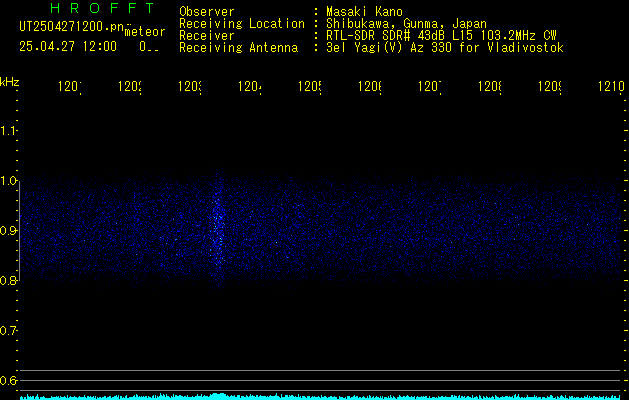Image resolution: width=629 pixels, height=400 pixels.
Task: Click the 0.7 kHz frequency label
Action: click(8, 331)
